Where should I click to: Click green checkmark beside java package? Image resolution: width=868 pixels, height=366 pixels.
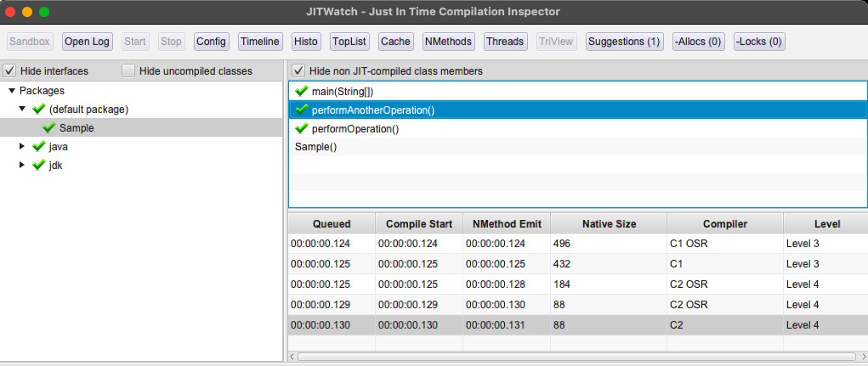(x=39, y=147)
